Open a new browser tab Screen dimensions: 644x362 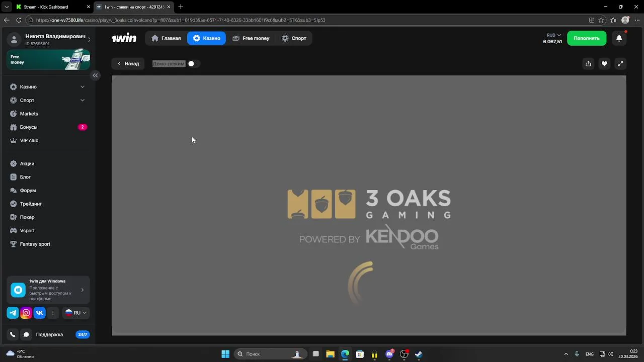point(181,7)
